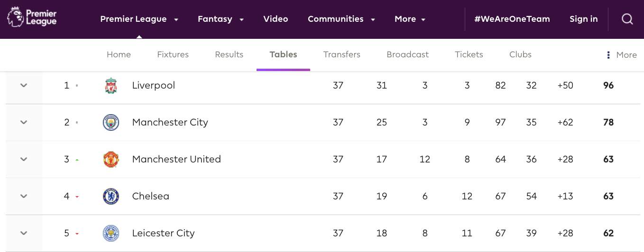The height and width of the screenshot is (252, 644).
Task: Expand the Liverpool row details
Action: point(24,86)
